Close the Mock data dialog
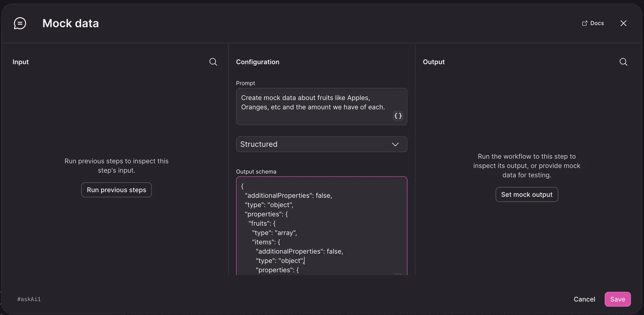Screen dimensions: 644x315 point(623,23)
